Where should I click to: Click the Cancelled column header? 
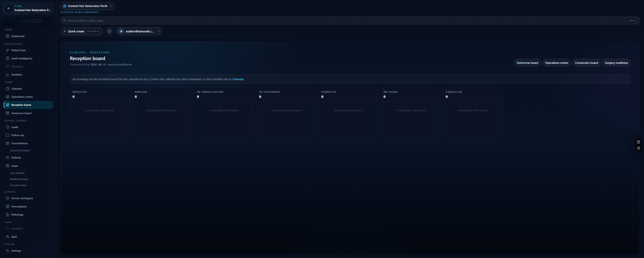tap(454, 92)
